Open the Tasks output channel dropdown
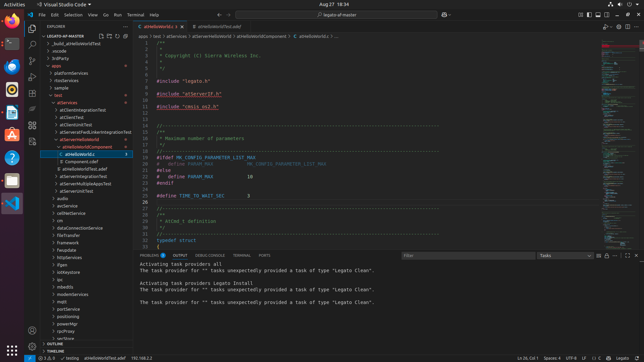Viewport: 644px width, 362px height. click(565, 256)
